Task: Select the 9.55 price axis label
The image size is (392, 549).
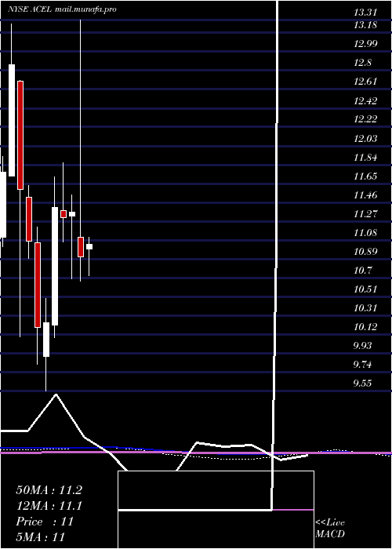Action: pos(362,384)
